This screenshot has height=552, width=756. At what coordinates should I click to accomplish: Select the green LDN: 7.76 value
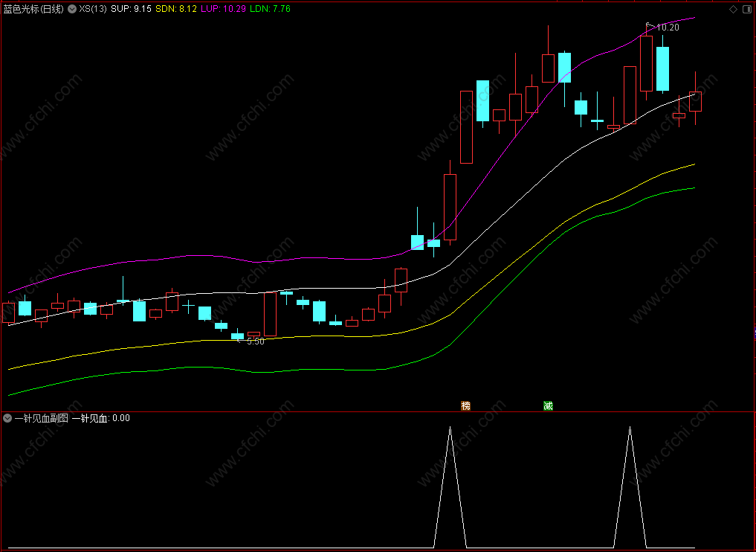(270, 9)
